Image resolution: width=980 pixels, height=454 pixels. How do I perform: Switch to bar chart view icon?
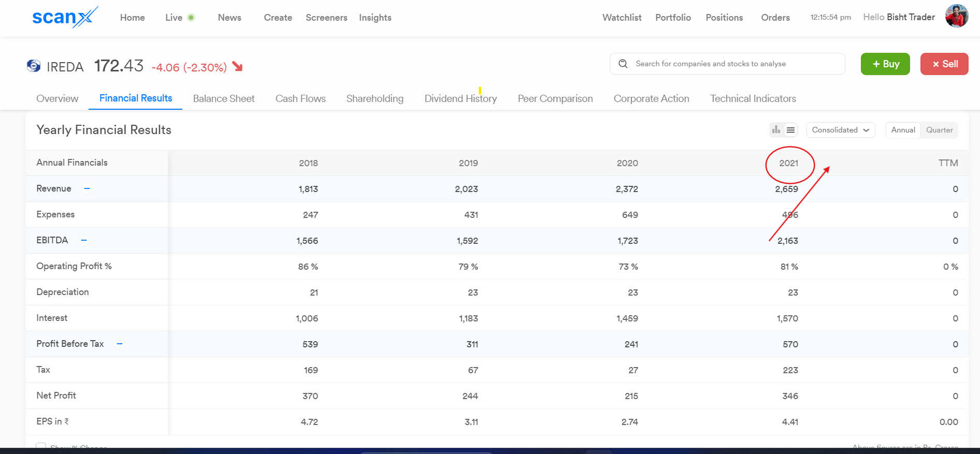pyautogui.click(x=776, y=130)
